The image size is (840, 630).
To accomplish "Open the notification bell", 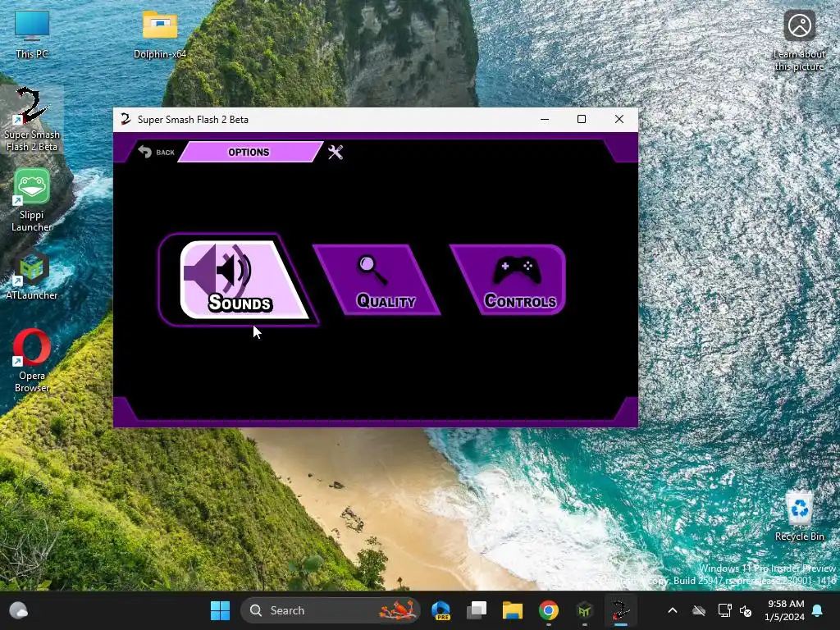I will (x=818, y=610).
